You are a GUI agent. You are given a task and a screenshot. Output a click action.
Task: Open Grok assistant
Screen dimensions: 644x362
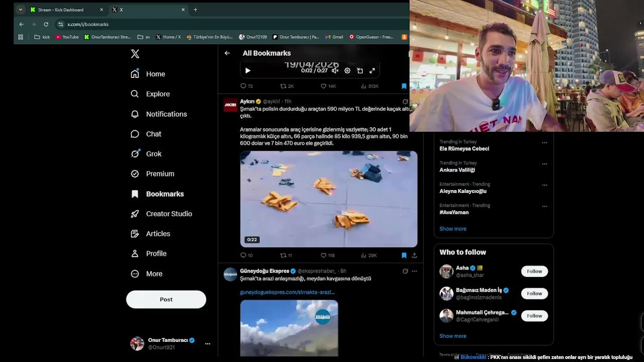click(x=146, y=154)
